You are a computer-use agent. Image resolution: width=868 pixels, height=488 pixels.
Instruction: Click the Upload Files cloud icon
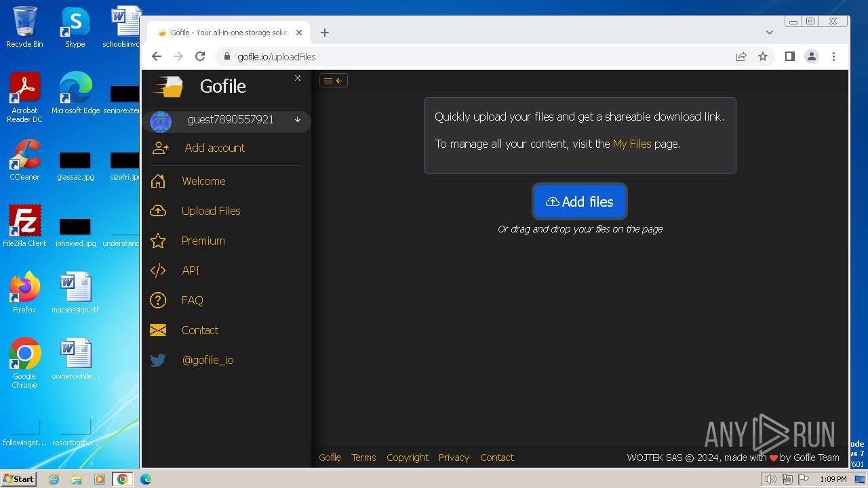click(158, 211)
